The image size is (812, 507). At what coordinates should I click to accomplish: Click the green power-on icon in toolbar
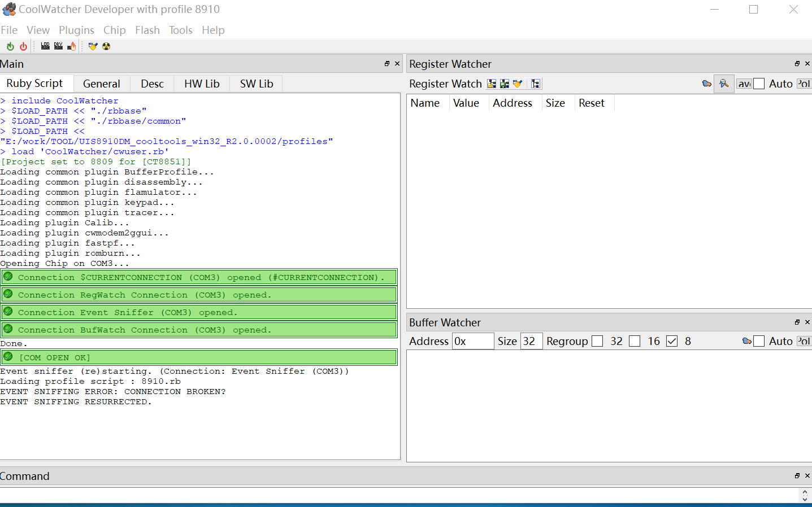(x=10, y=46)
